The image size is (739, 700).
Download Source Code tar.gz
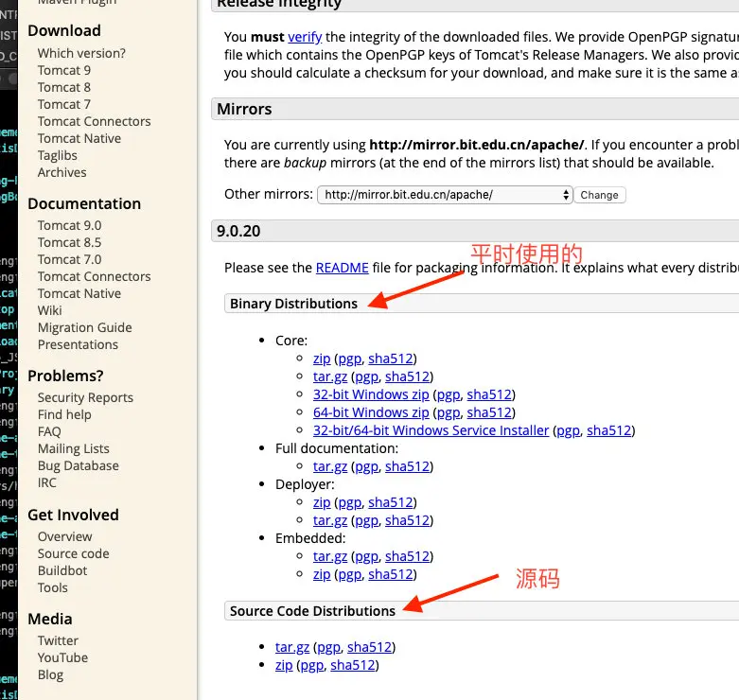click(x=292, y=647)
